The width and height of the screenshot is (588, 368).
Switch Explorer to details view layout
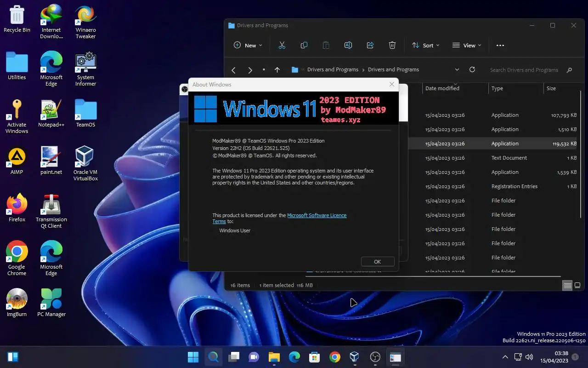pos(568,286)
